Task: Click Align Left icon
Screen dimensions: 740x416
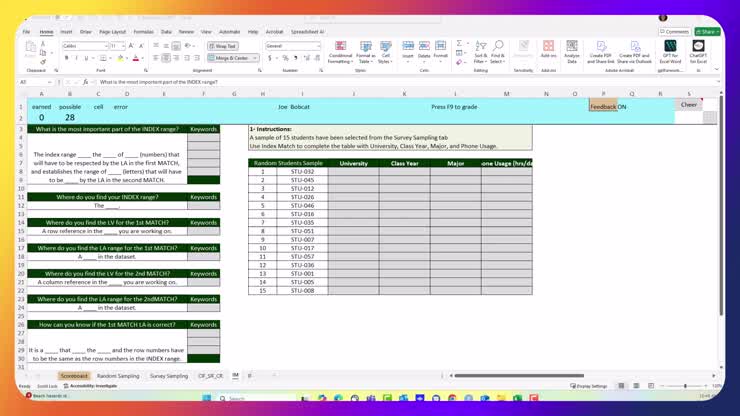Action: 156,58
